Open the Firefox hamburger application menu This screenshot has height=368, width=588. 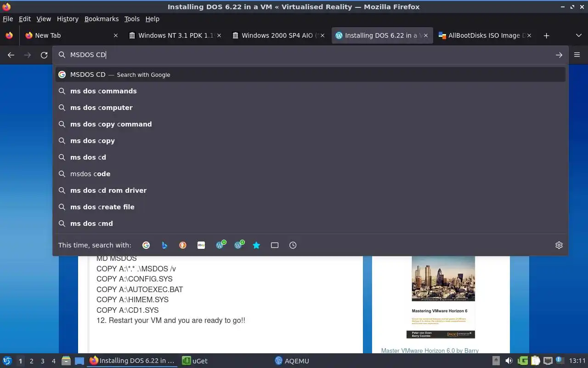[577, 55]
